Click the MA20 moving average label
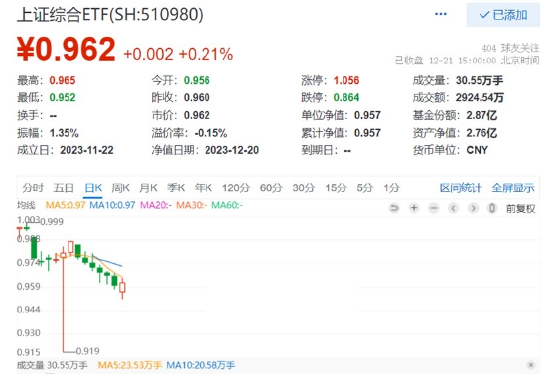Viewport: 550px width, 375px height. (156, 205)
